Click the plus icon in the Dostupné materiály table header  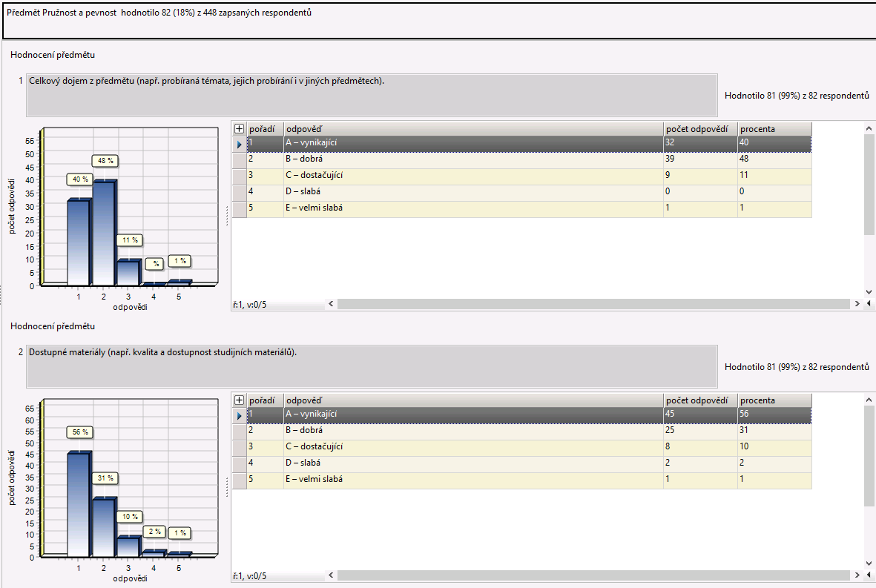pyautogui.click(x=239, y=400)
